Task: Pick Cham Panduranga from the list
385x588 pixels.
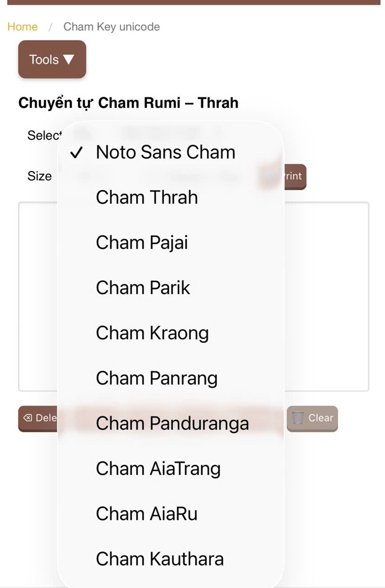Action: [172, 424]
